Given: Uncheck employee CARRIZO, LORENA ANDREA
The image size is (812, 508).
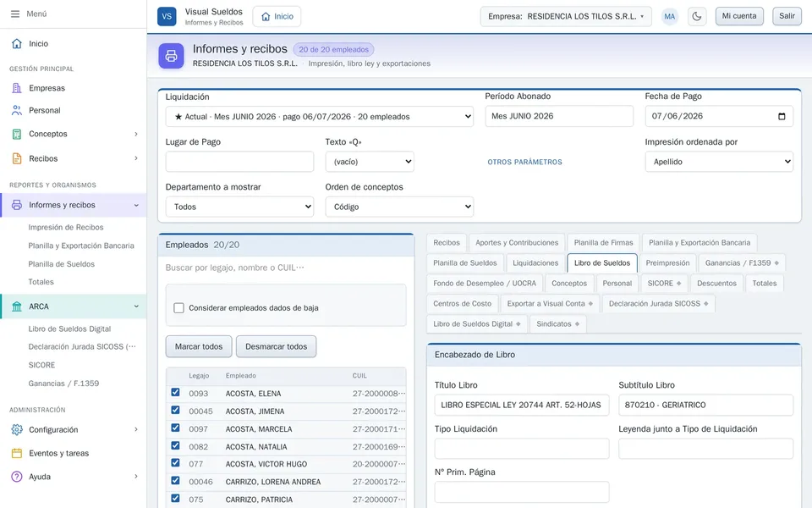Looking at the screenshot, I should 176,481.
